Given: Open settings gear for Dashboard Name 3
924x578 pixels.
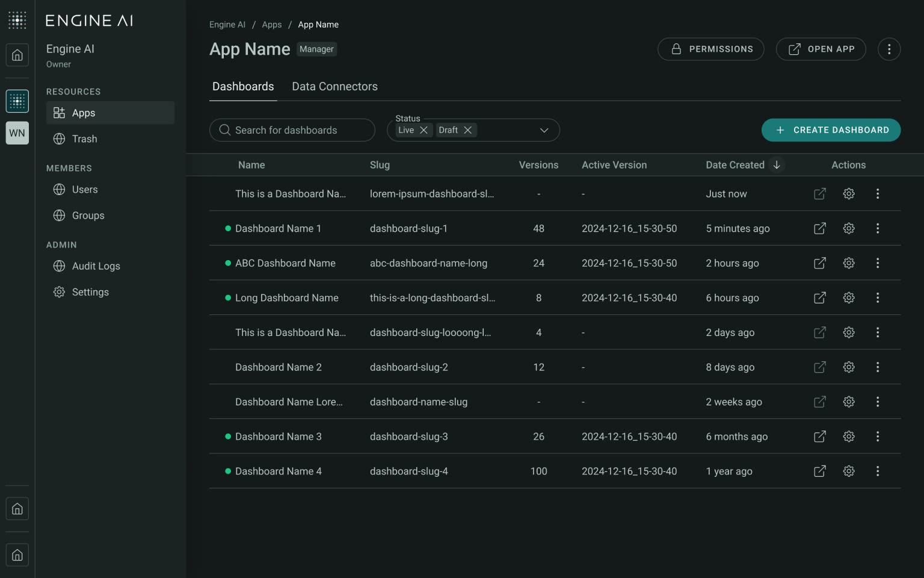Looking at the screenshot, I should tap(849, 437).
